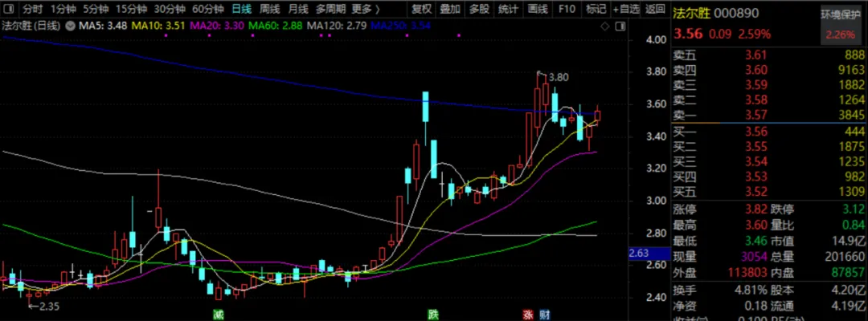Open the 复权 adjustment option

[422, 9]
